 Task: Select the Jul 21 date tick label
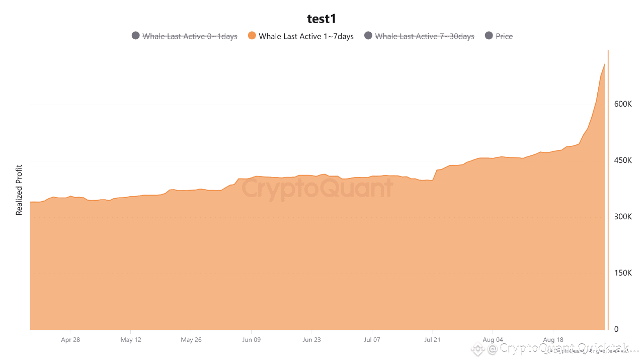[432, 340]
